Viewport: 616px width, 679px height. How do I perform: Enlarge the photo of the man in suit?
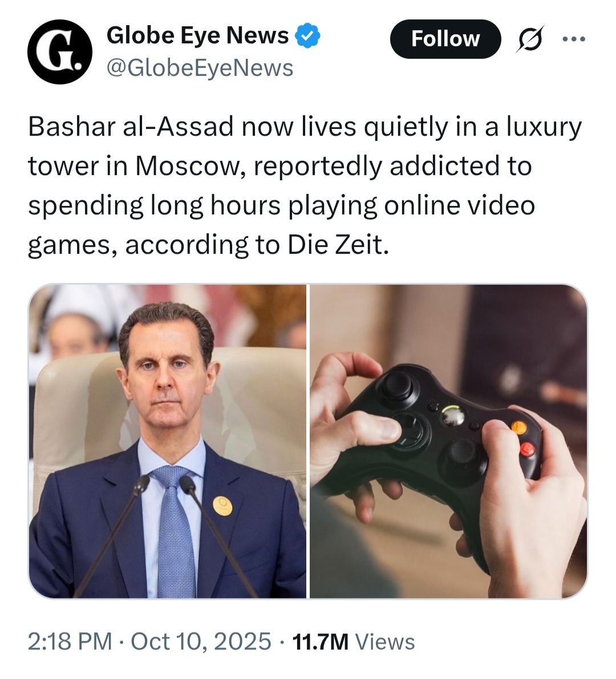167,441
